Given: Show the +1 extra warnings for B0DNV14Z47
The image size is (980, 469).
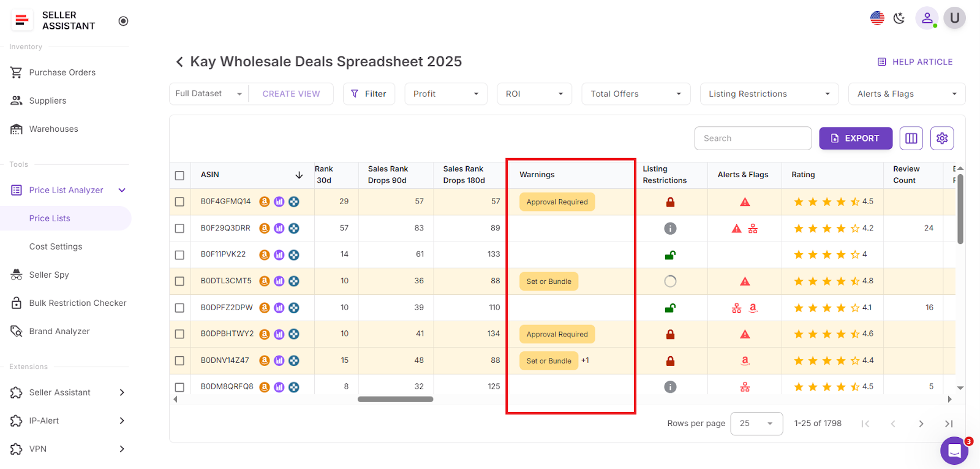Looking at the screenshot, I should tap(585, 360).
